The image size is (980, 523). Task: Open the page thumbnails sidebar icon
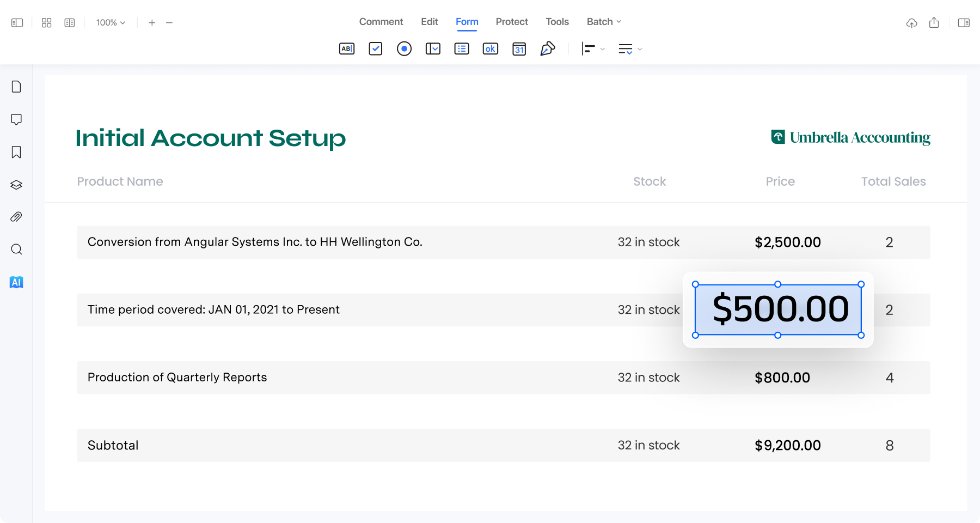pos(16,87)
